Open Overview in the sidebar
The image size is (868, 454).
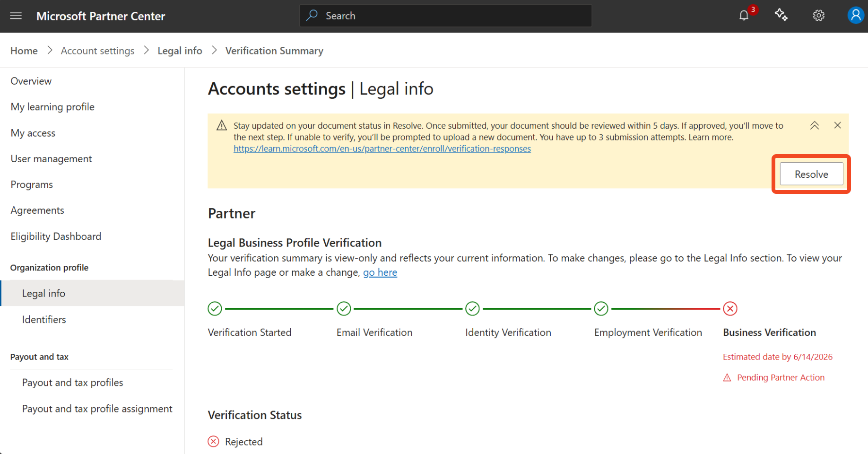point(31,81)
